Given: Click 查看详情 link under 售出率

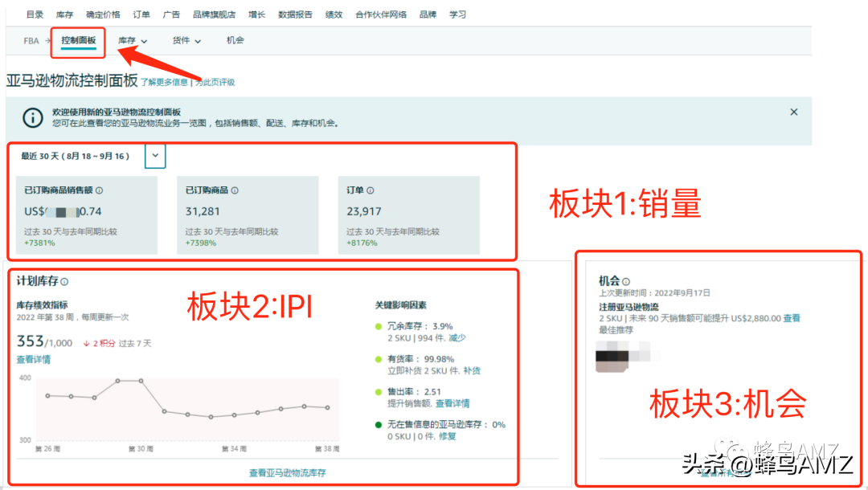Looking at the screenshot, I should click(x=452, y=403).
